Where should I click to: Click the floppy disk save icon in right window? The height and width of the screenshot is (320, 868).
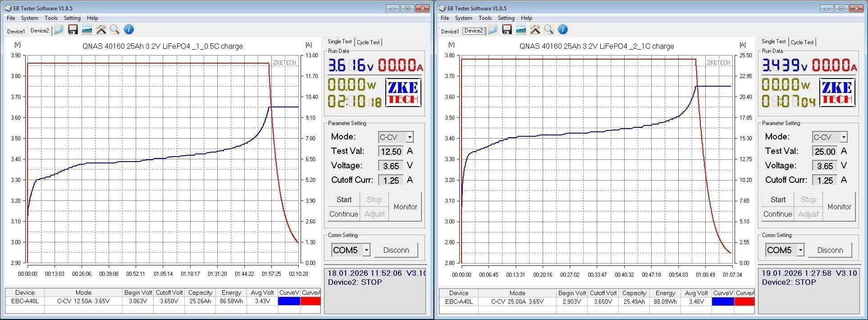(507, 30)
